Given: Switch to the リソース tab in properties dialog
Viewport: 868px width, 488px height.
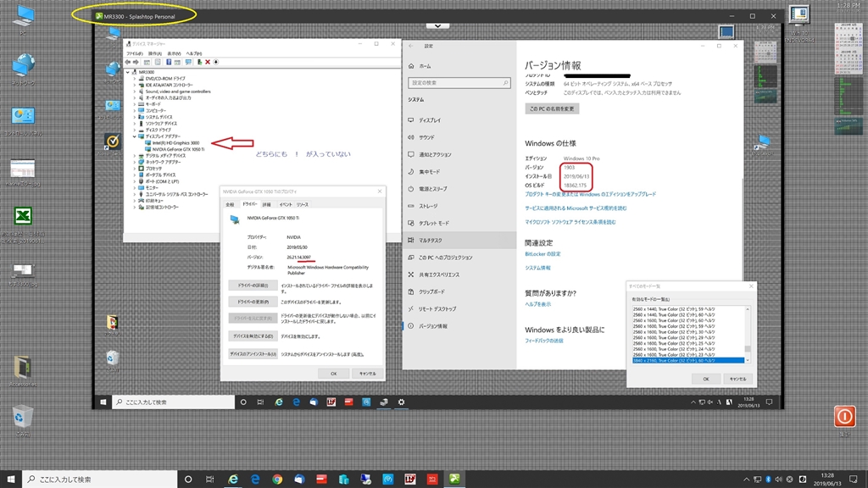Looking at the screenshot, I should click(x=303, y=205).
